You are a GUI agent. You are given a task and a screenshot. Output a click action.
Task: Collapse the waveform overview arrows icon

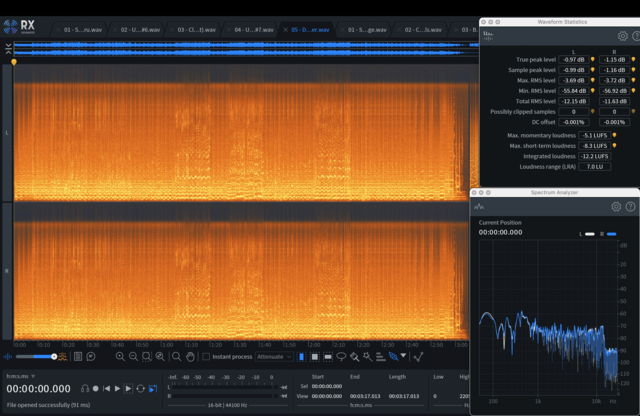click(8, 49)
